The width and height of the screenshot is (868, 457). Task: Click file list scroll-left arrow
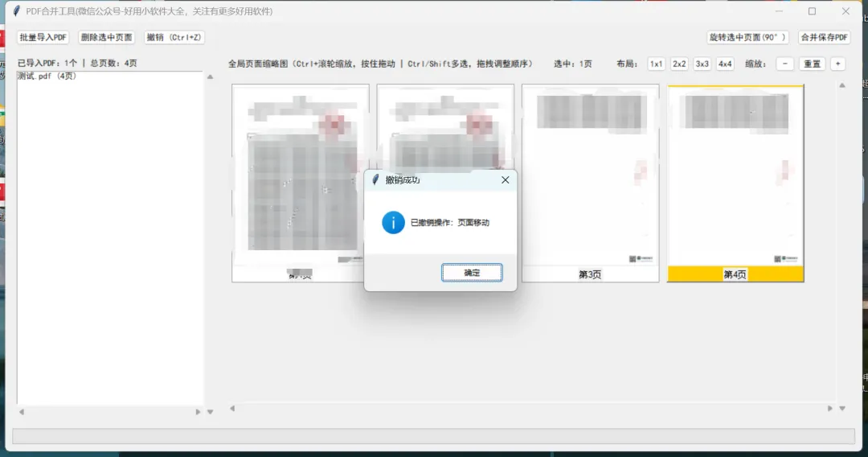pyautogui.click(x=22, y=412)
